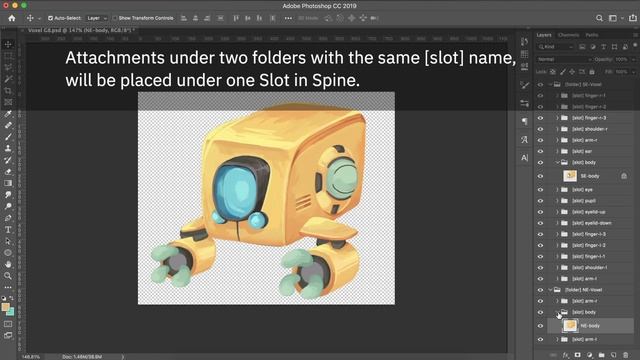Open the Paragraph collapsed panel icon
This screenshot has height=360, width=640.
[x=524, y=121]
